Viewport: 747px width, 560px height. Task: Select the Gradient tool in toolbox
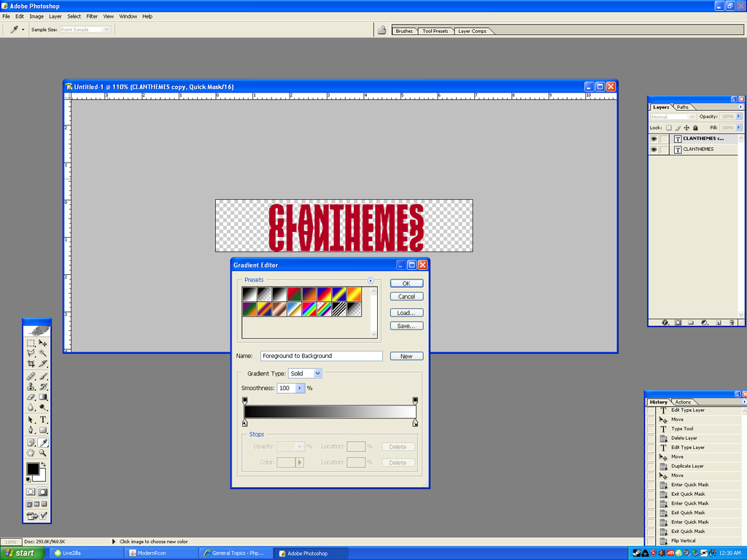(43, 397)
